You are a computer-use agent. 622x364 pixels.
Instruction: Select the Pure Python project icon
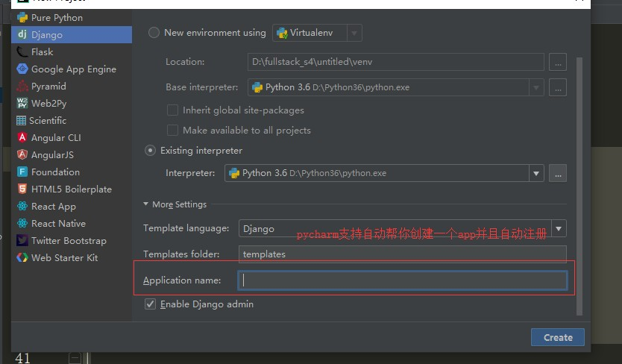(x=22, y=17)
